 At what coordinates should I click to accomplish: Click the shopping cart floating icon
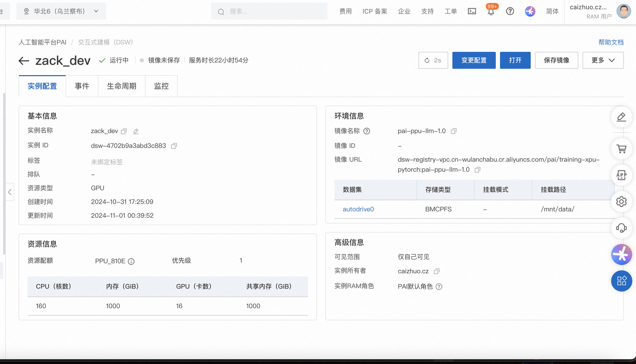pyautogui.click(x=621, y=149)
